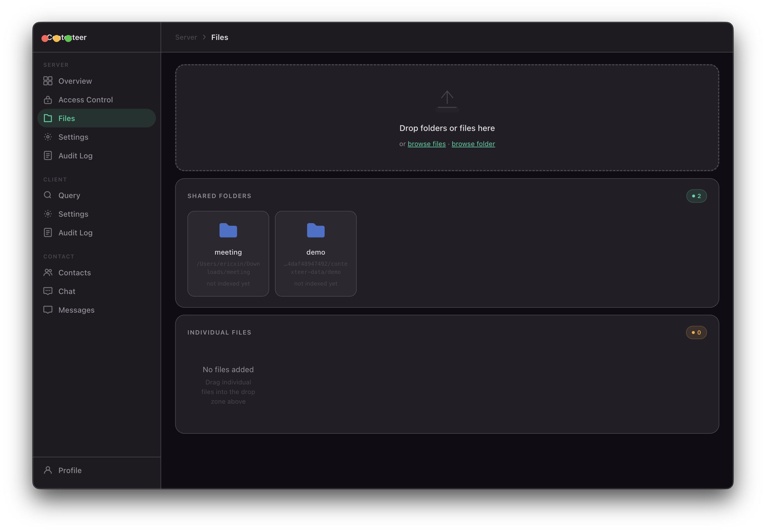The height and width of the screenshot is (532, 766).
Task: Click the Chat bubble icon
Action: pyautogui.click(x=48, y=291)
